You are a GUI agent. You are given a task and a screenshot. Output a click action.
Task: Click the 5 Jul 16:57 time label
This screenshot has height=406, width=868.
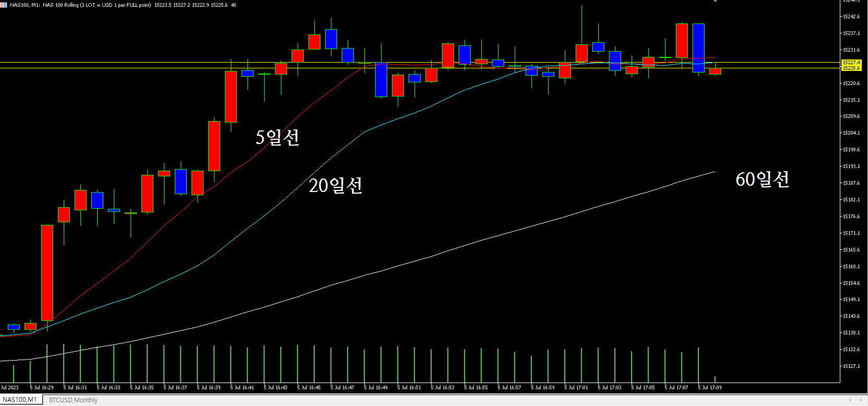(x=509, y=388)
